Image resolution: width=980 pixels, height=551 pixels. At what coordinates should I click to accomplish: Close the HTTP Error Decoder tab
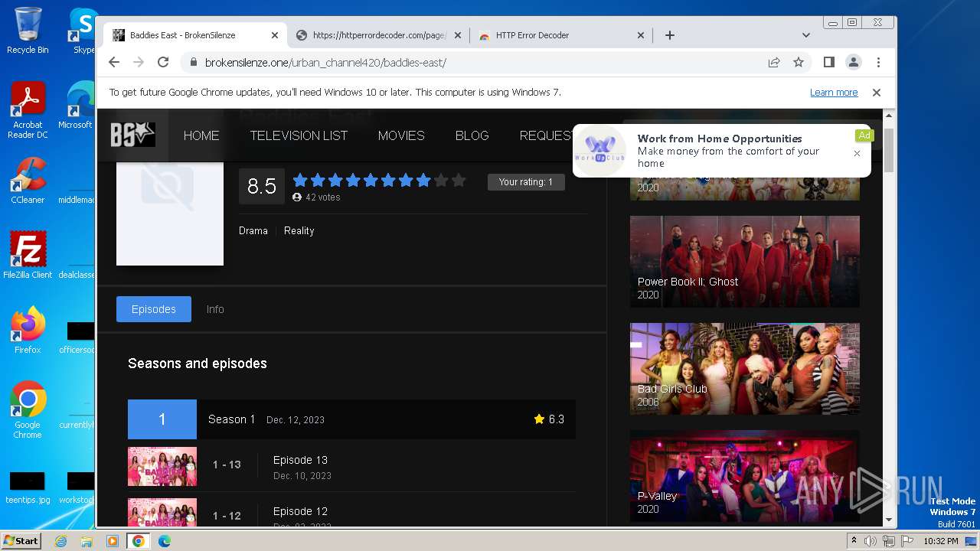tap(641, 35)
